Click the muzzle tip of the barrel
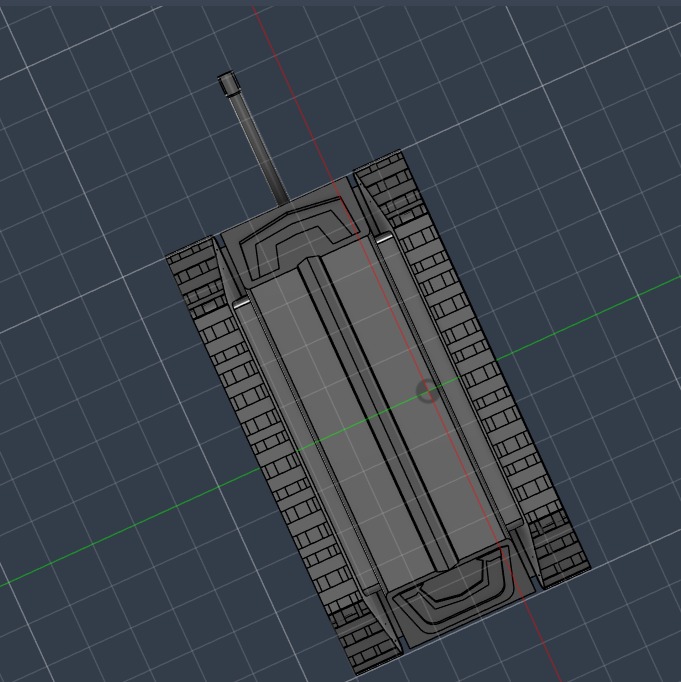The image size is (681, 682). point(228,84)
